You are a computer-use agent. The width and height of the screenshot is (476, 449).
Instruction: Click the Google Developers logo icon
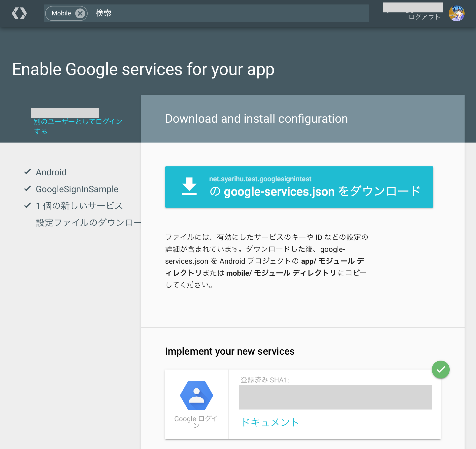click(x=19, y=13)
